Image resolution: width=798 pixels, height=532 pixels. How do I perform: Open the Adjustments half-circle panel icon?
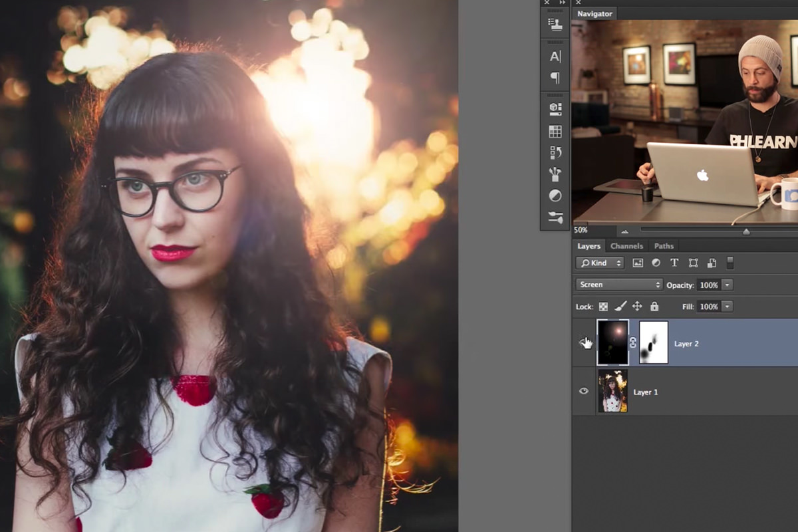coord(555,196)
